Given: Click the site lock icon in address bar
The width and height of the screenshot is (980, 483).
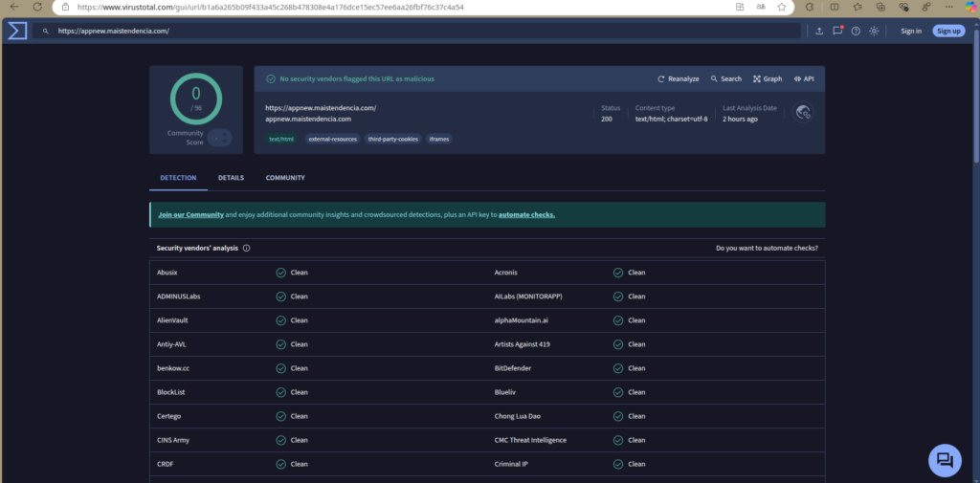Looking at the screenshot, I should 64,7.
